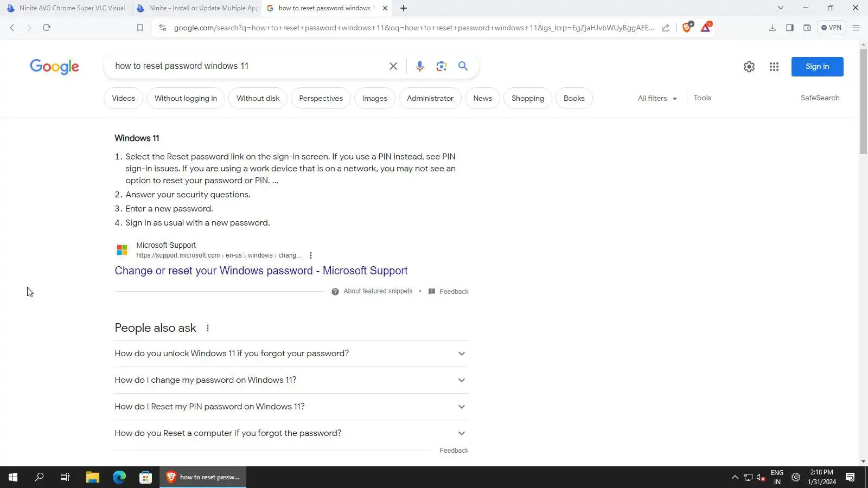The height and width of the screenshot is (488, 868).
Task: Expand 'How do I change my password' question
Action: click(291, 380)
